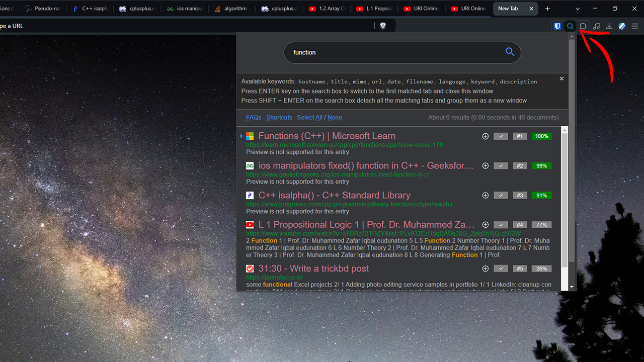Click the search box containing 'function'
The width and height of the screenshot is (644, 362).
[392, 52]
